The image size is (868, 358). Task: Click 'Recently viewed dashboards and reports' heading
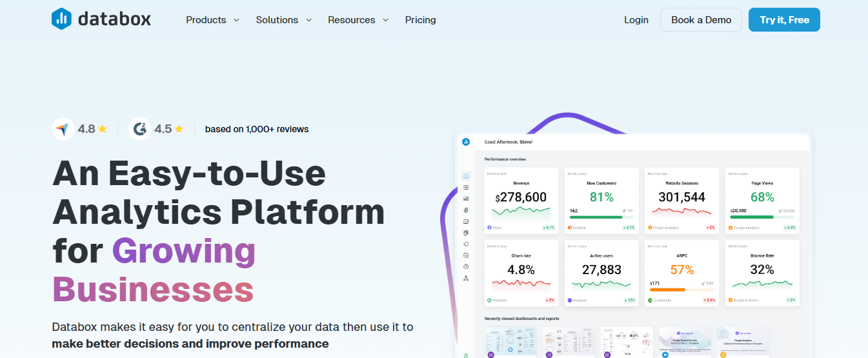point(521,318)
